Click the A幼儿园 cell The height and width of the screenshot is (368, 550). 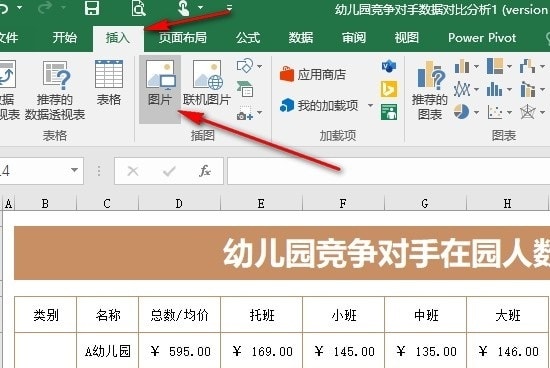[x=108, y=350]
